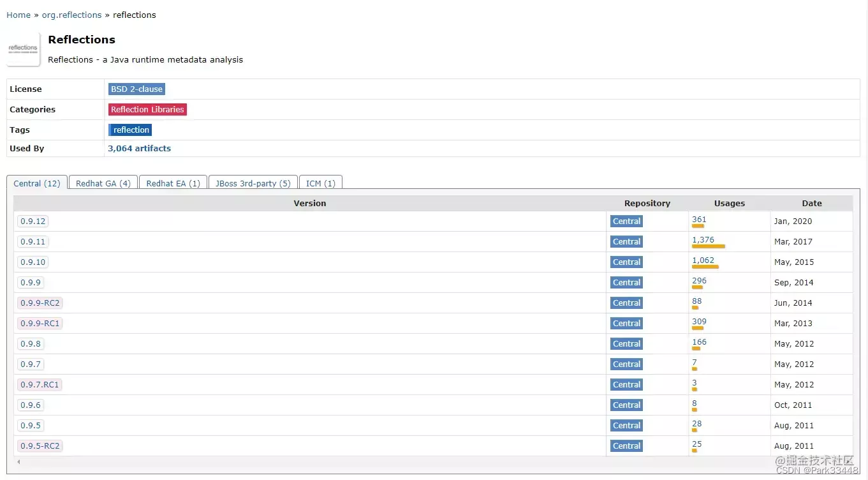This screenshot has height=480, width=868.
Task: Click the Reflections logo thumbnail
Action: pos(23,49)
